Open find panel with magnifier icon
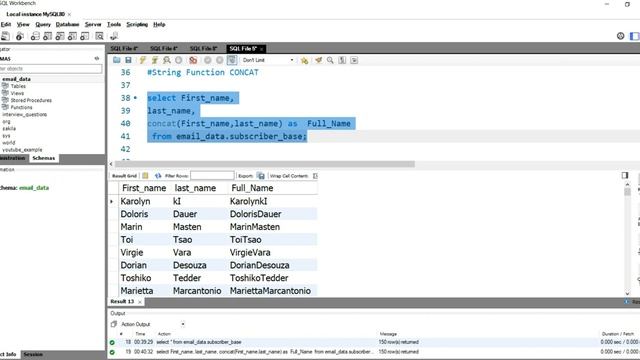Image resolution: width=640 pixels, height=360 pixels. (330, 60)
